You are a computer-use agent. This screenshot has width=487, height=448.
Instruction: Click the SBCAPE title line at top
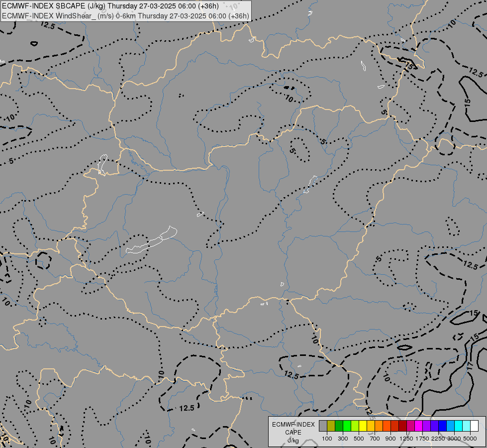(110, 6)
